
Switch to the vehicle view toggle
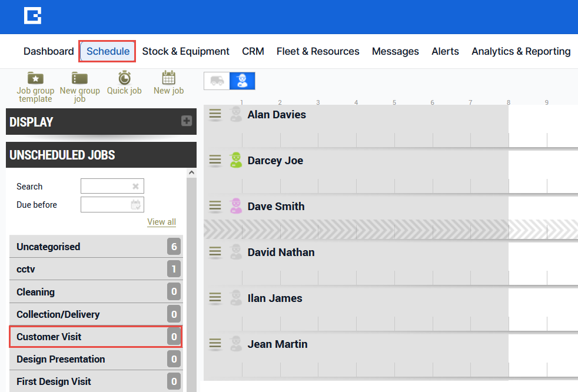coord(217,81)
